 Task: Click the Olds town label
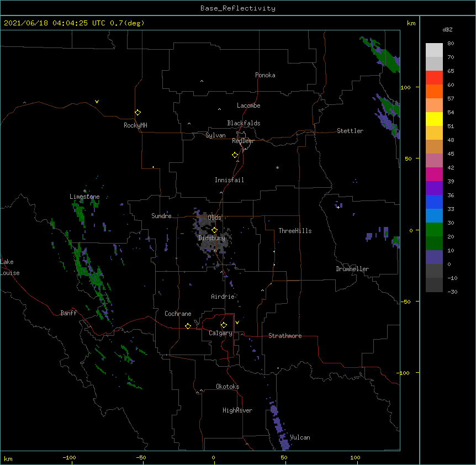(214, 218)
